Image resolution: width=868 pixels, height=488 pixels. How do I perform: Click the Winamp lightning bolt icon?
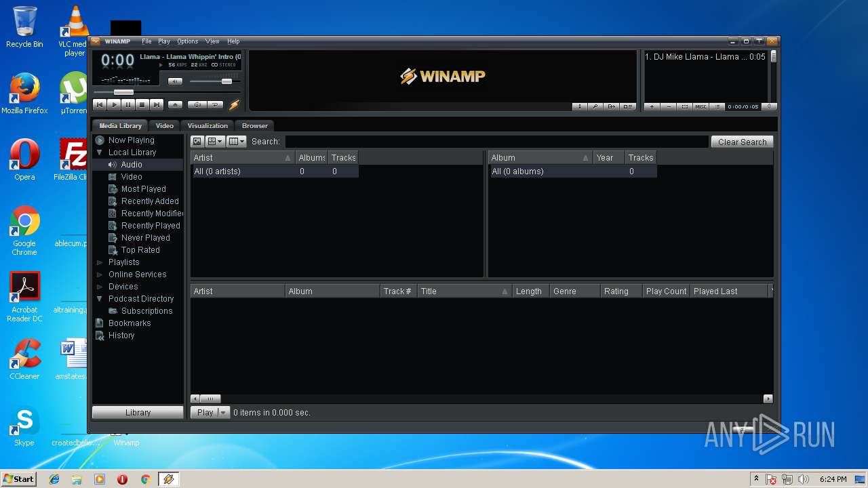click(x=235, y=104)
